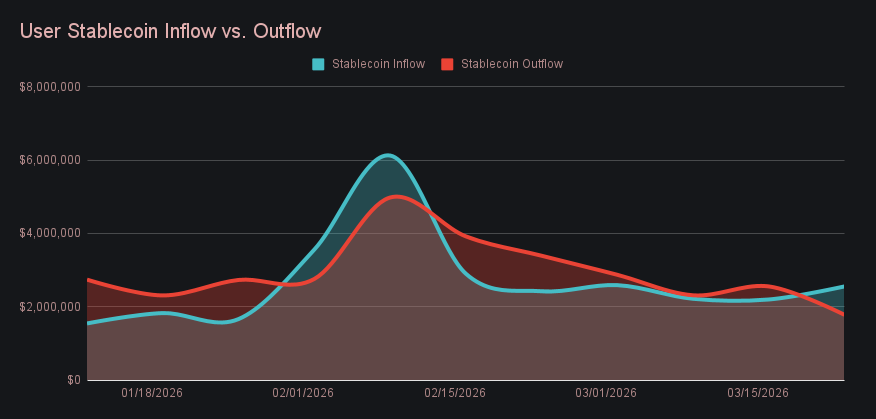Click the $0 y-axis label

tap(73, 380)
